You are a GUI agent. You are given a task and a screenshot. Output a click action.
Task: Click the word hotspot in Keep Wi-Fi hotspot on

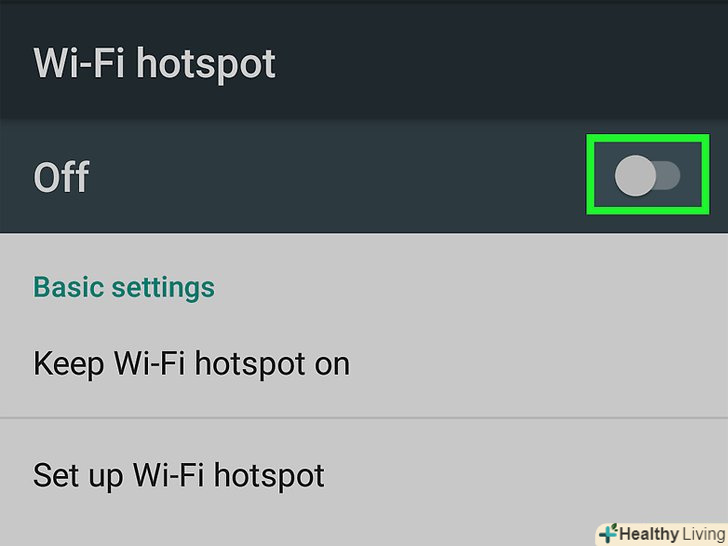coord(250,364)
